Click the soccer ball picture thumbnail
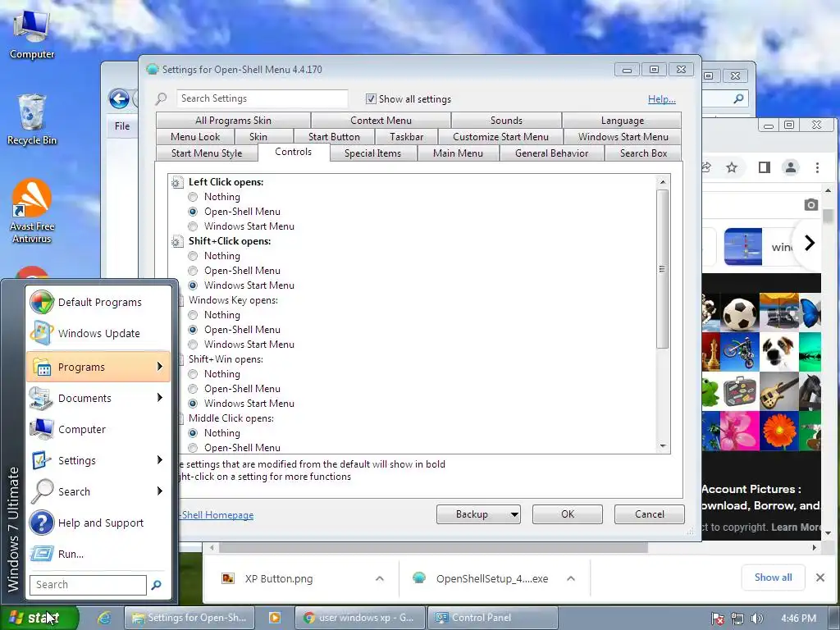The width and height of the screenshot is (840, 630). pos(740,313)
